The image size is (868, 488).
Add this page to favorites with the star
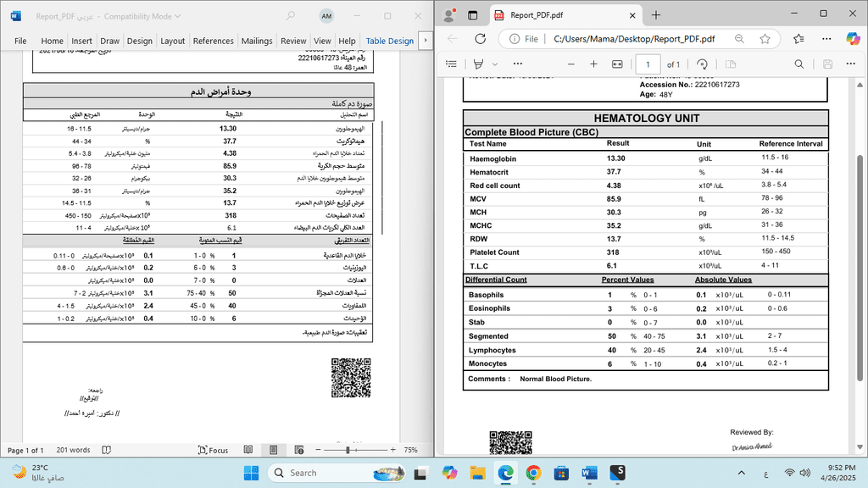point(765,39)
